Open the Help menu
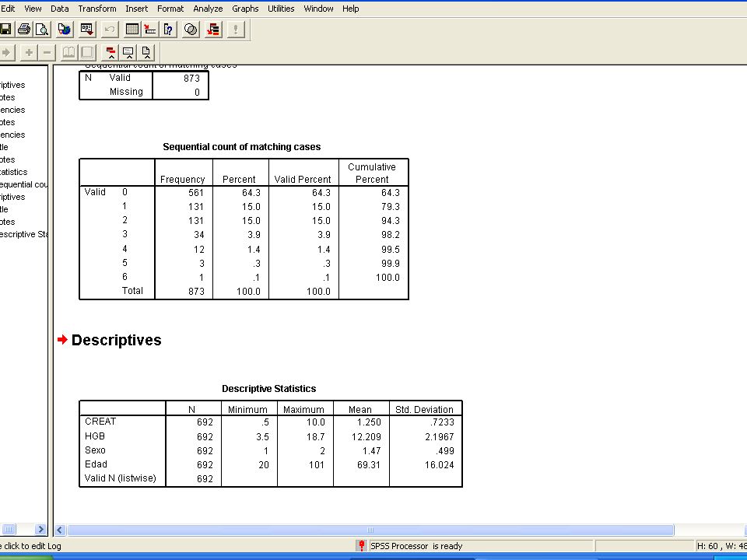Viewport: 747px width, 560px height. pos(351,9)
